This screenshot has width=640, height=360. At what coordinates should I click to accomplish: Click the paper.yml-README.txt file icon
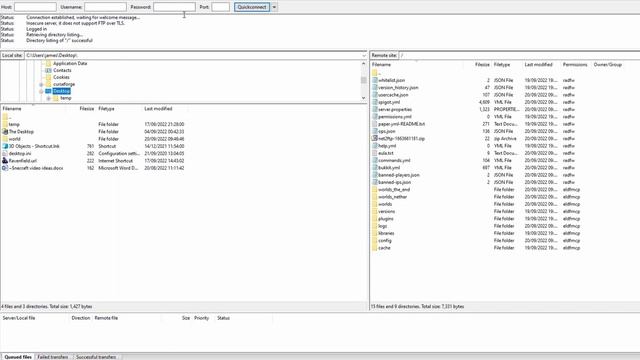(375, 124)
